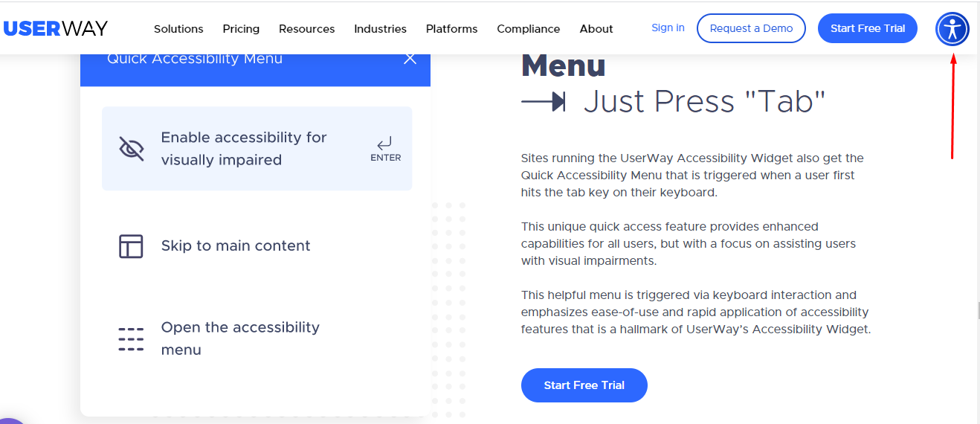The width and height of the screenshot is (980, 424).
Task: Expand the Industries navigation menu
Action: [380, 29]
